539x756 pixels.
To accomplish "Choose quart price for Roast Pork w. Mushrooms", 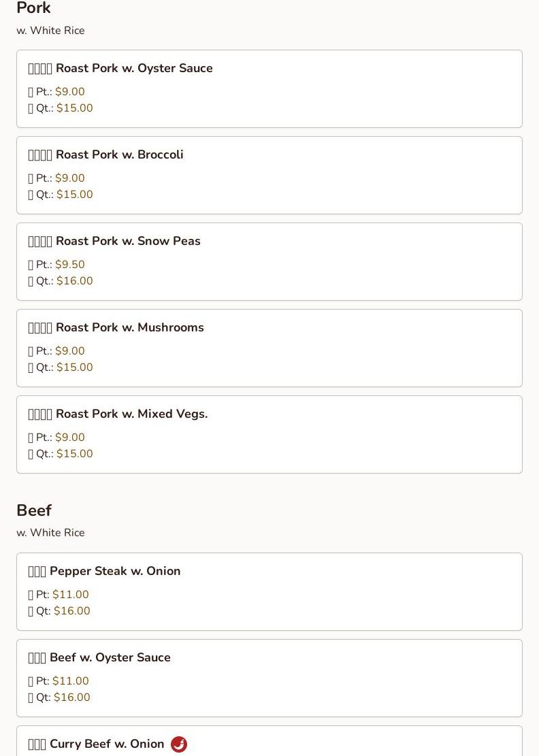I will click(x=75, y=367).
